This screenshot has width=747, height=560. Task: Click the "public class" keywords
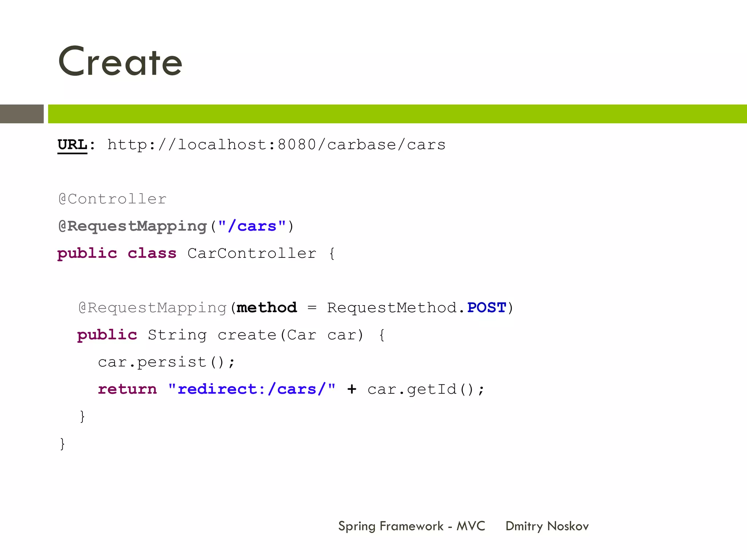pyautogui.click(x=117, y=253)
